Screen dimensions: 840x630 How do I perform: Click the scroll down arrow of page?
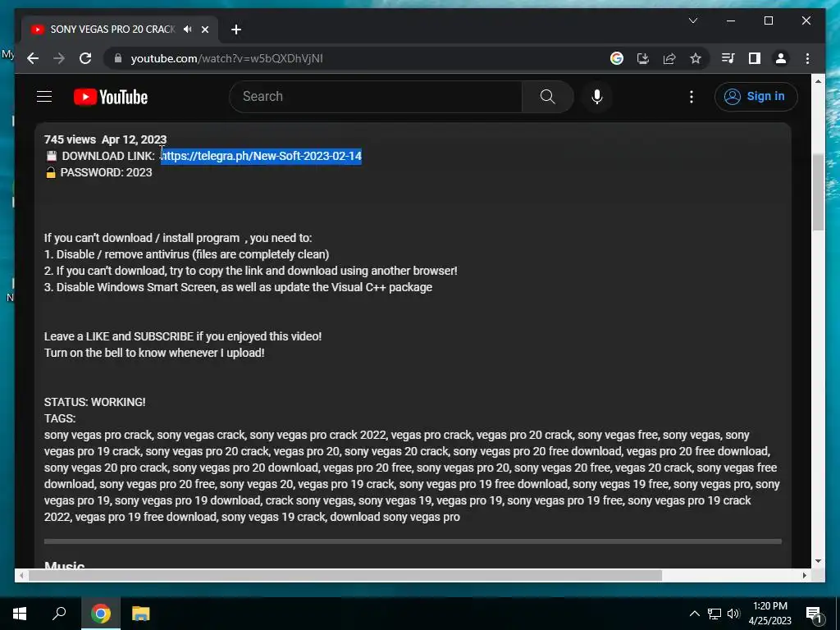point(818,561)
